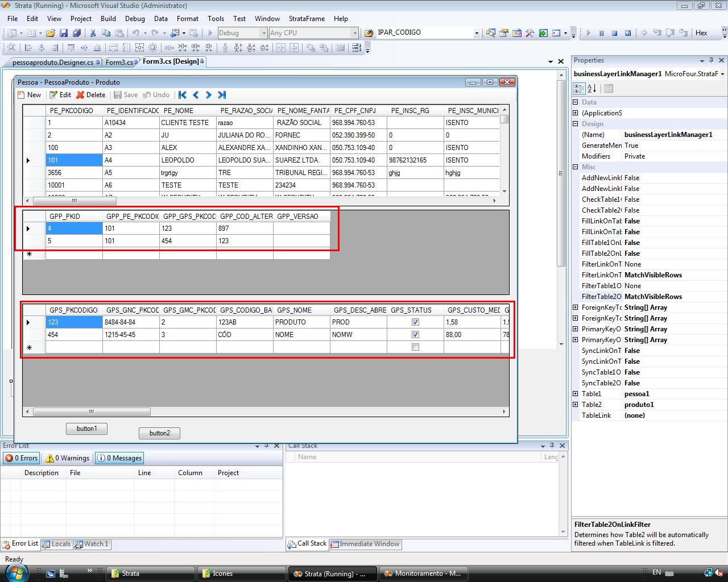This screenshot has width=728, height=582.
Task: Click the Delete button in form toolbar
Action: click(x=91, y=95)
